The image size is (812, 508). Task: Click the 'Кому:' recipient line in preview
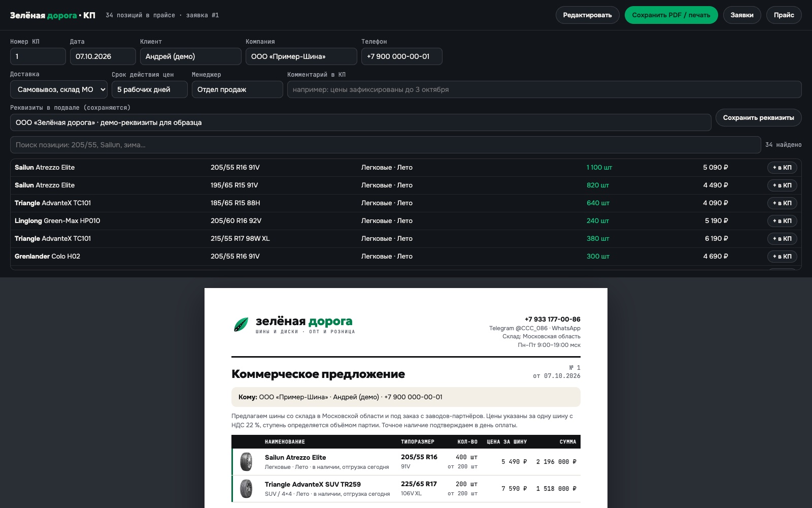click(406, 397)
